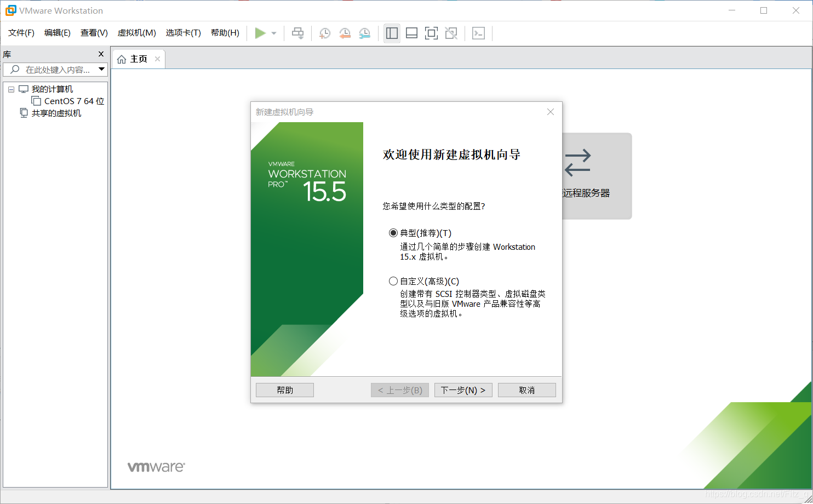Select Custom (自定义) configuration radio button

point(393,281)
